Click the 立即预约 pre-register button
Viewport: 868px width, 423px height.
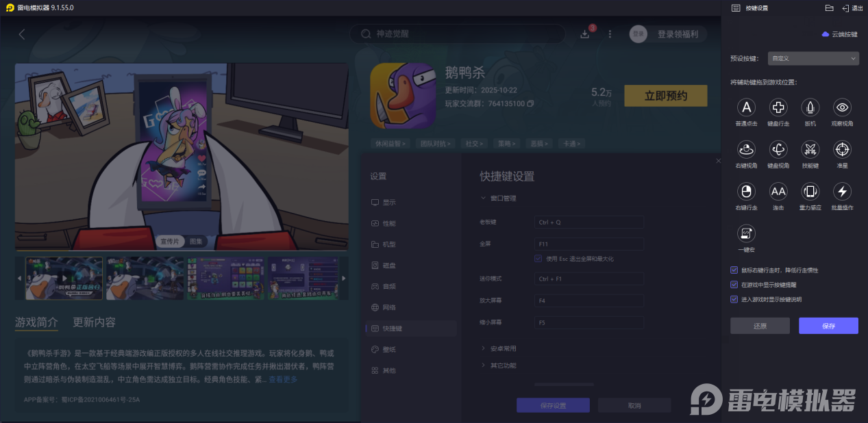point(665,96)
